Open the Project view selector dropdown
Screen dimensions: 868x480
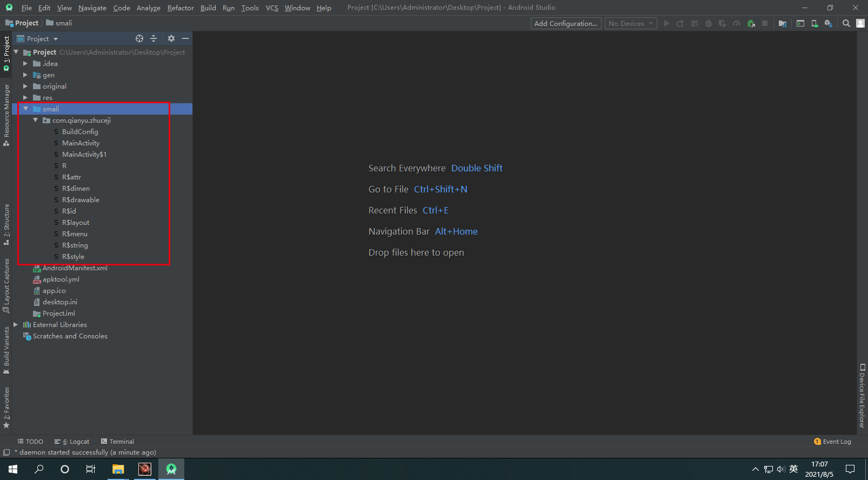point(37,38)
